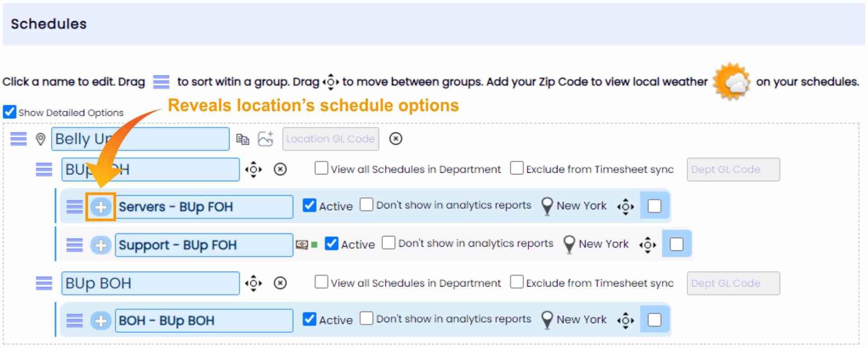This screenshot has width=868, height=348.
Task: Expand BOH - BUp BOH schedule options
Action: point(101,321)
